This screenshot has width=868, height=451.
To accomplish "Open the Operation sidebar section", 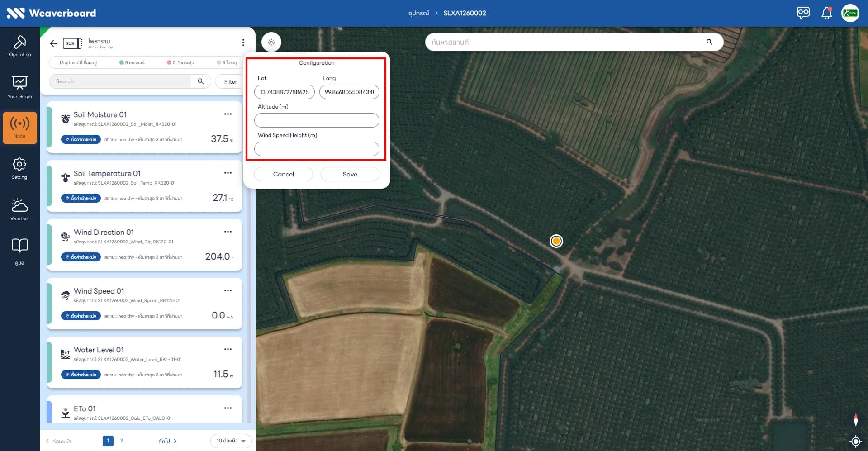I will coord(20,46).
